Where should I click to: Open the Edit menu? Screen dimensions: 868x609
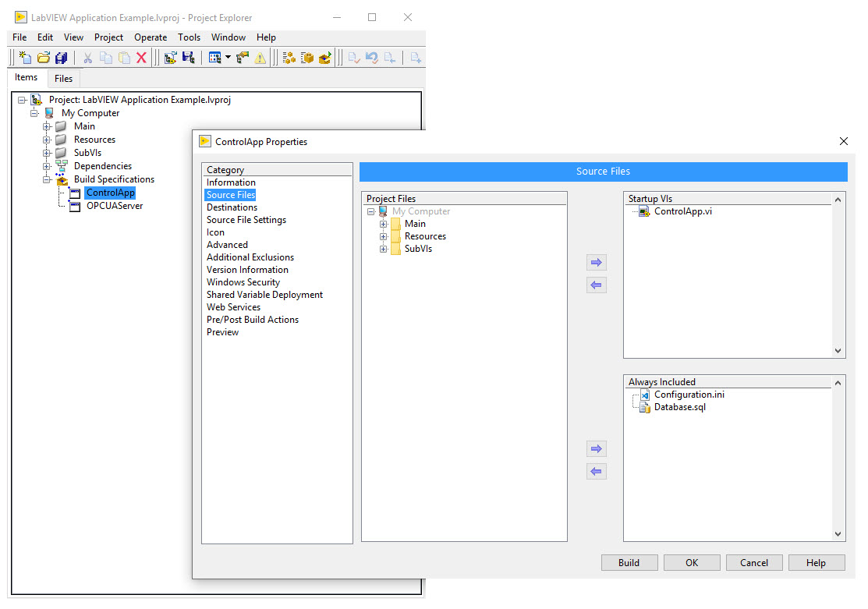pyautogui.click(x=44, y=37)
